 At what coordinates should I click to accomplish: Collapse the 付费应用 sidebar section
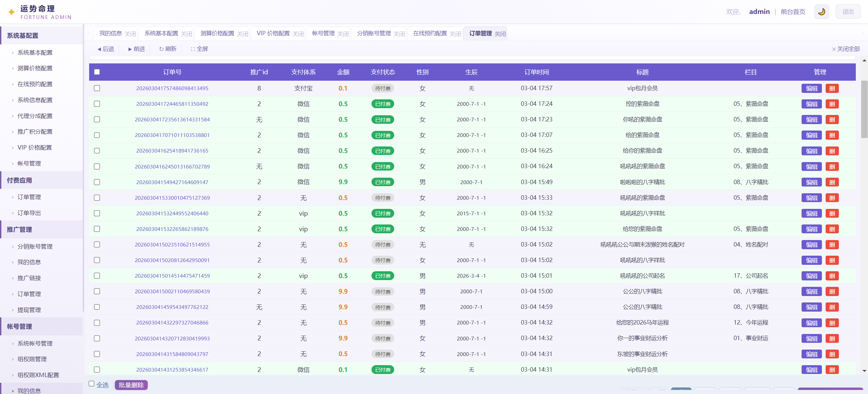coord(41,180)
